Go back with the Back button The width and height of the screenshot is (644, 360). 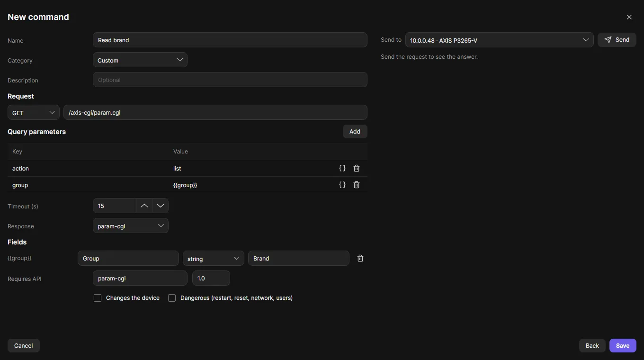(592, 345)
